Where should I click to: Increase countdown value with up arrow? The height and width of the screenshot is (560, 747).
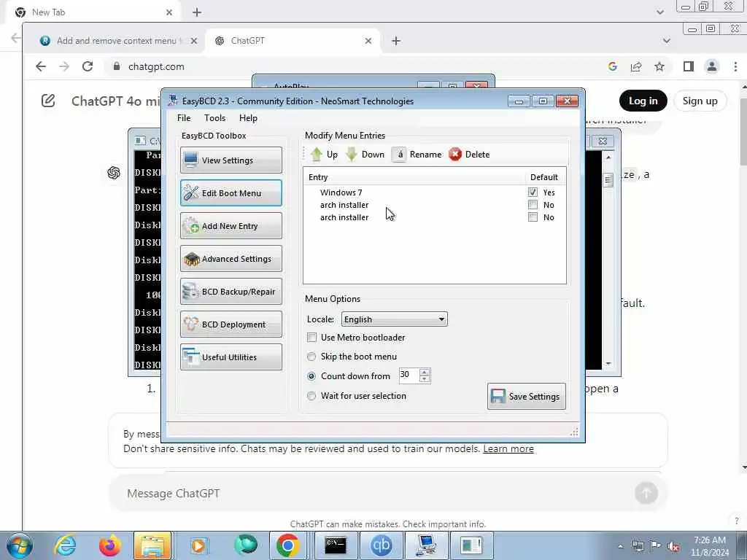click(x=425, y=371)
